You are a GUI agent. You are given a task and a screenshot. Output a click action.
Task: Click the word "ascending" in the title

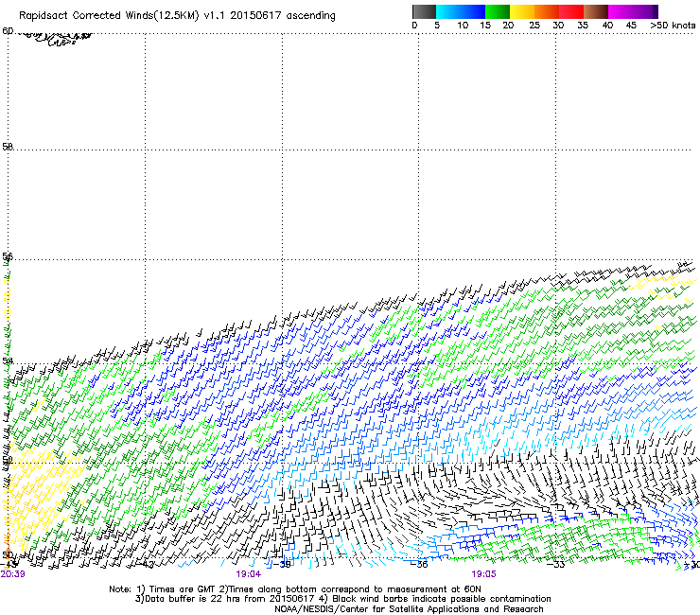click(x=310, y=16)
